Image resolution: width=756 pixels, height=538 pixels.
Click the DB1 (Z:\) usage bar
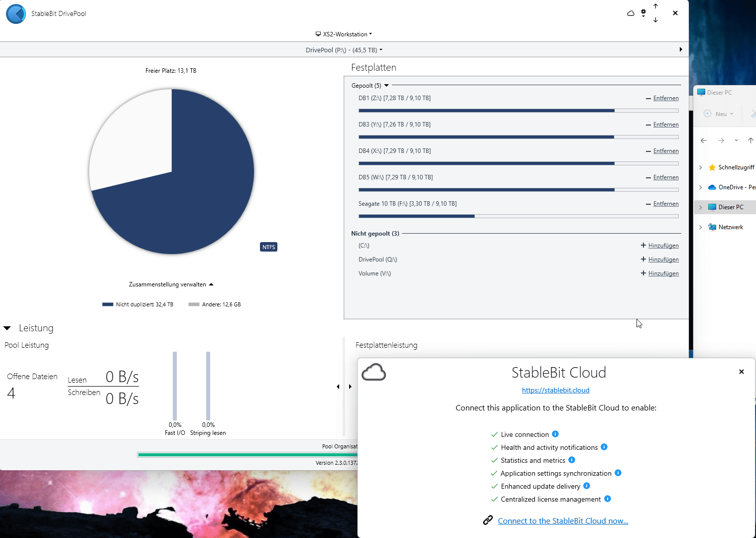[518, 111]
